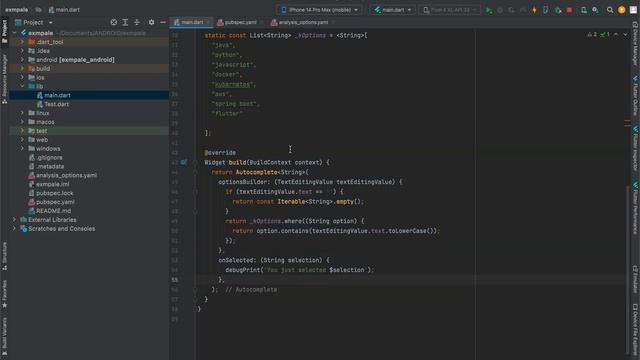Collapse the lib folder

pyautogui.click(x=22, y=86)
